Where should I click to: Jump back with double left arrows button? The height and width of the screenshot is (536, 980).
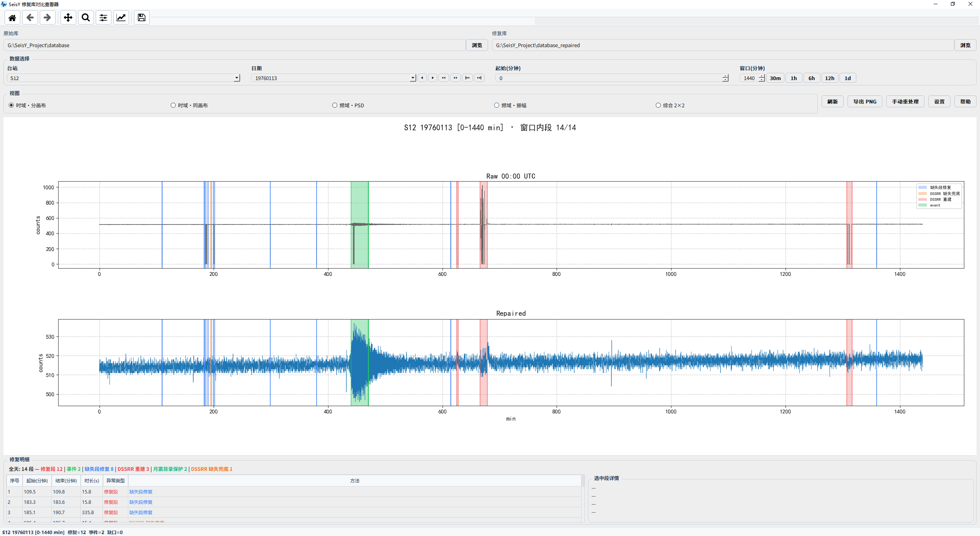coord(444,78)
